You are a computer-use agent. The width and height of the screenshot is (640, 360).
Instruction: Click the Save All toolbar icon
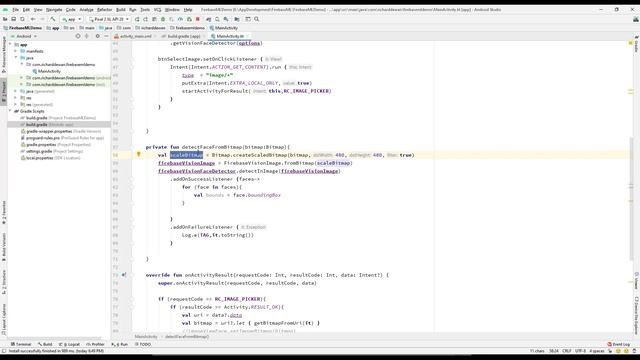(13, 19)
